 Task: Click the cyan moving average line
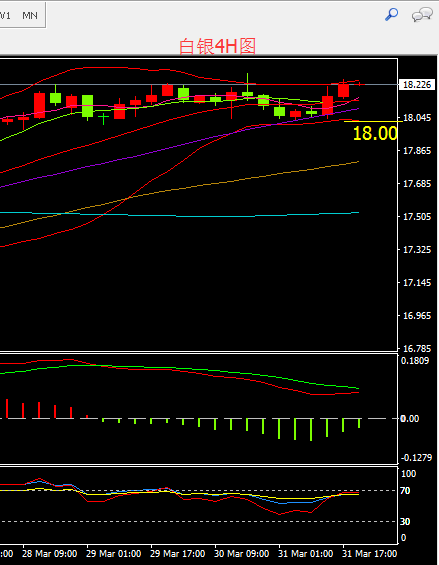(x=180, y=216)
